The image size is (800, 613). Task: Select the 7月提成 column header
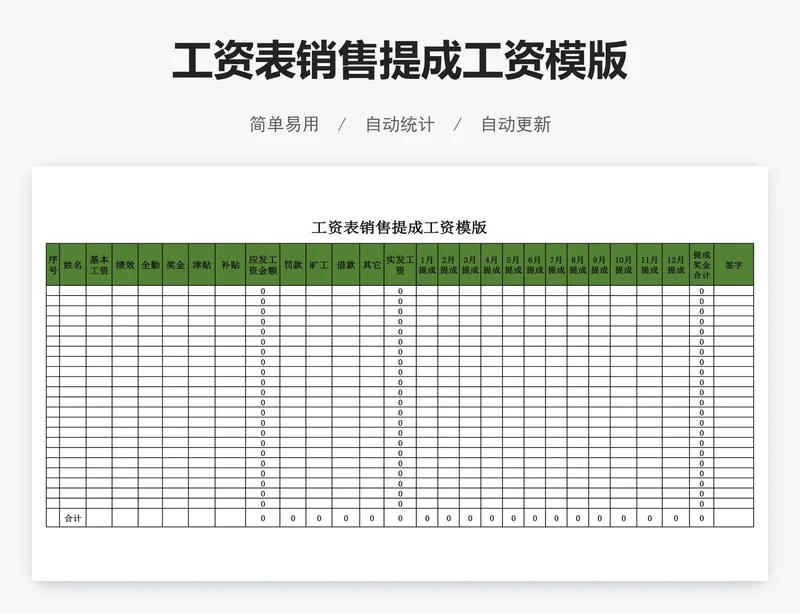coord(556,264)
